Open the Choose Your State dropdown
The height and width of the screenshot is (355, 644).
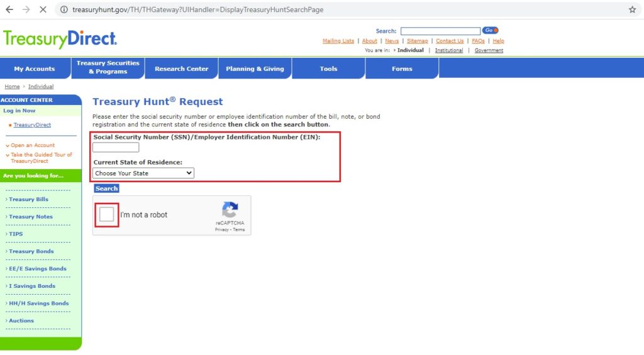coord(143,173)
